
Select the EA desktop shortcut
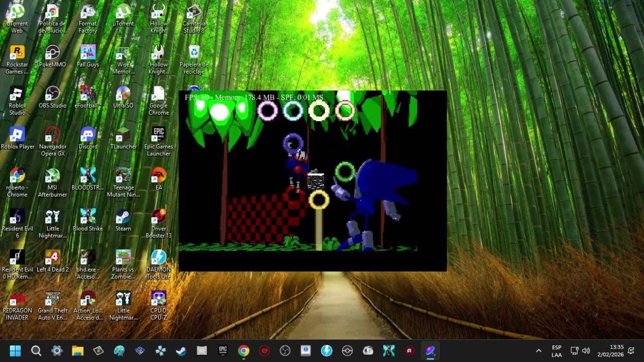(x=158, y=179)
